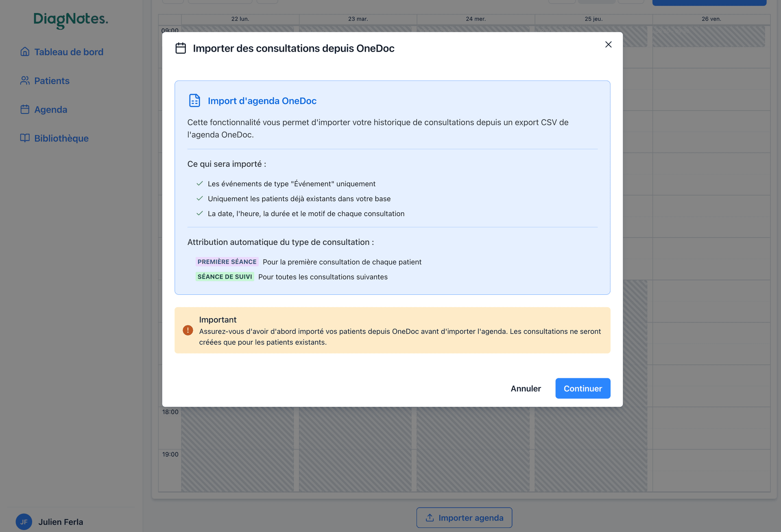Open Bibliothèque from the sidebar

coord(61,138)
